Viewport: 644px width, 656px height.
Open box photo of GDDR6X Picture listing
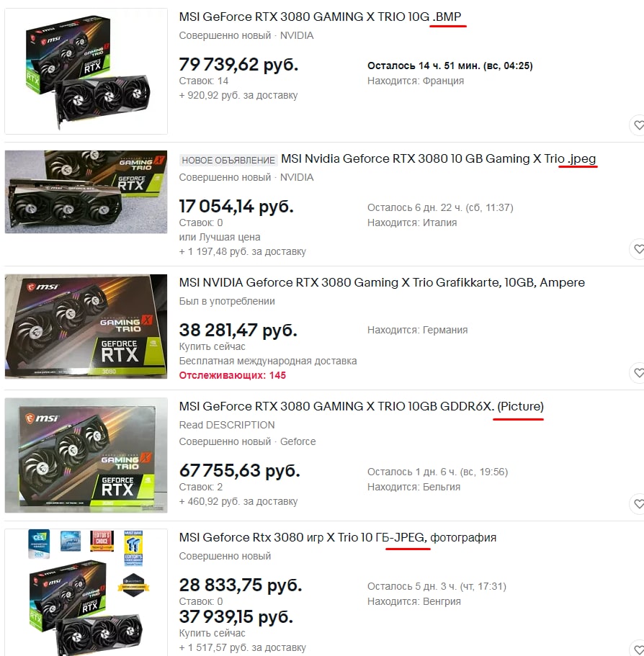(x=86, y=455)
